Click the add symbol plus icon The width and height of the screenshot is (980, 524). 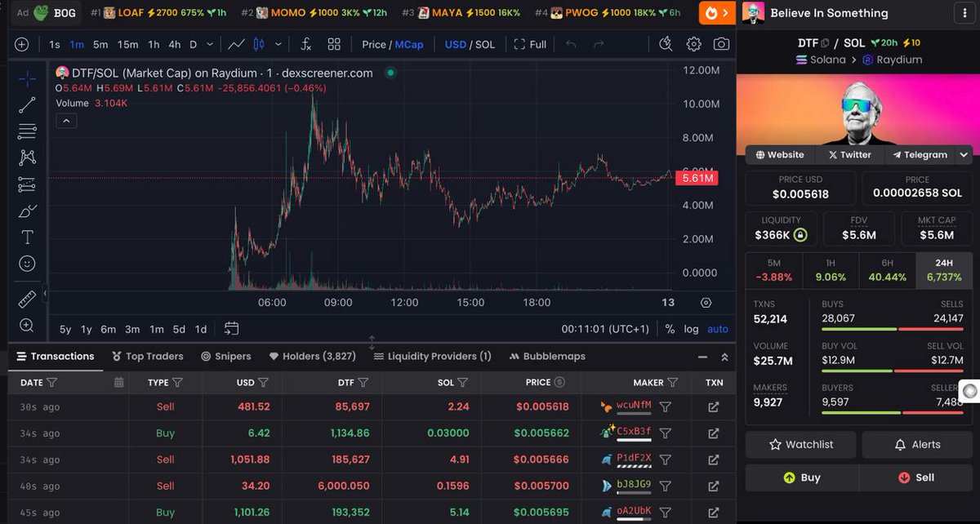(x=21, y=44)
